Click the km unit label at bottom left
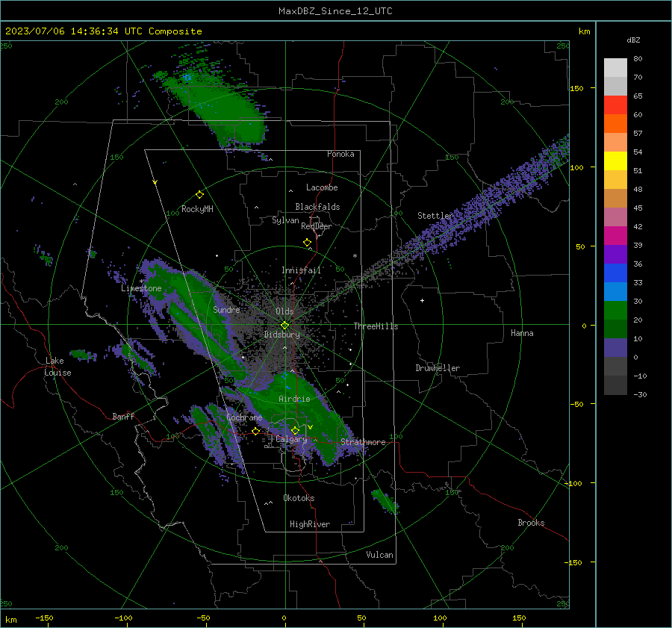This screenshot has width=672, height=628. click(x=10, y=620)
